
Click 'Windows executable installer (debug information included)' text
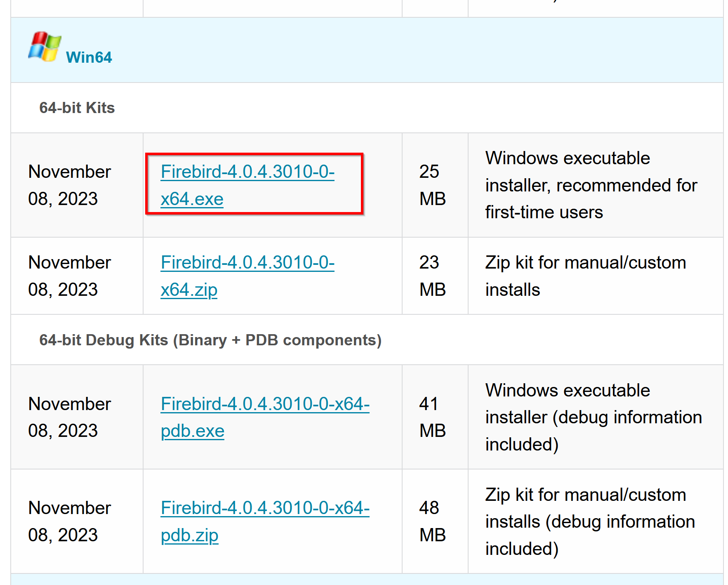click(x=594, y=417)
